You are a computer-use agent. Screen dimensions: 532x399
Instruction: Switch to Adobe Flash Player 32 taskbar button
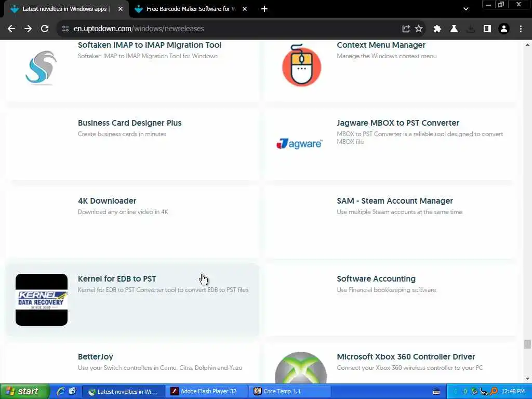207,392
